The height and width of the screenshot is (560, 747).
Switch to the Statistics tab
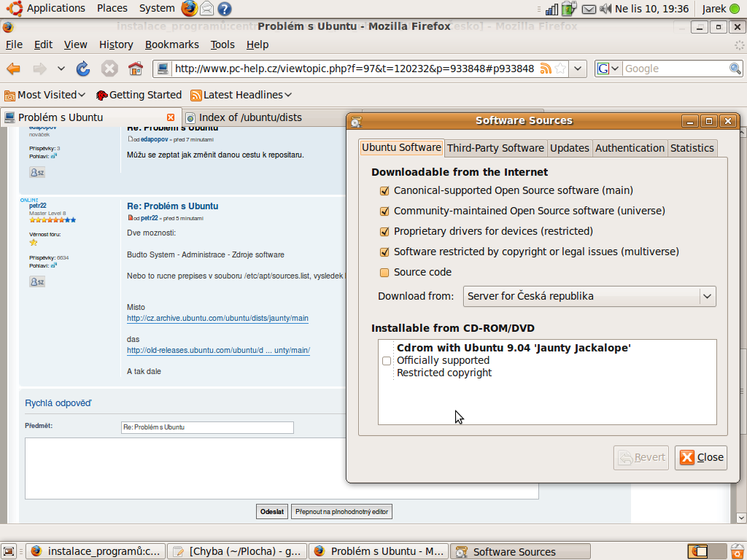point(692,148)
